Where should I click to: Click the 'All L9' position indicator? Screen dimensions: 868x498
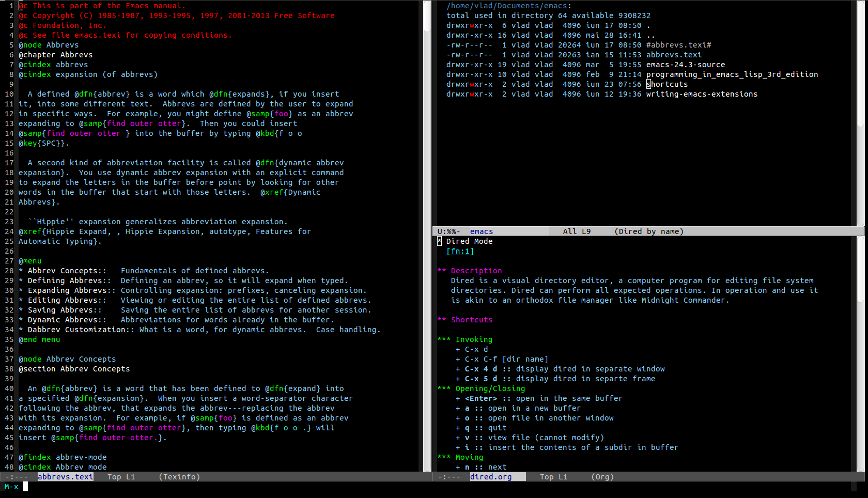coord(577,231)
